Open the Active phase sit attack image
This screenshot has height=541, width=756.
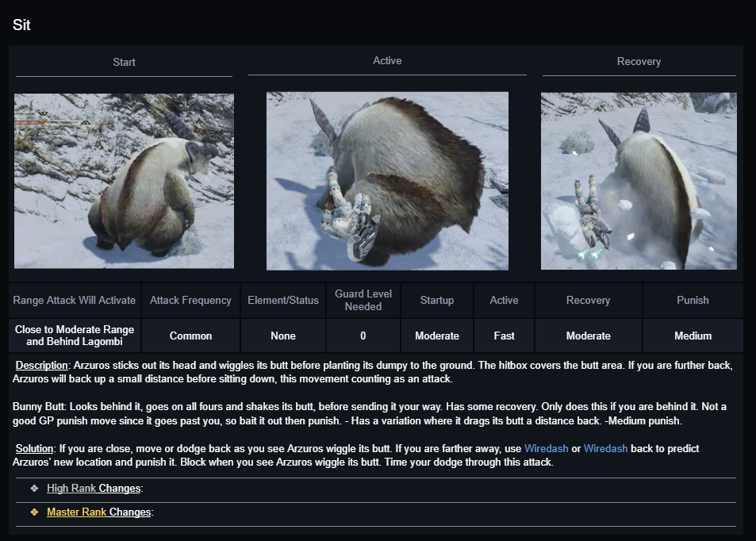pyautogui.click(x=387, y=181)
